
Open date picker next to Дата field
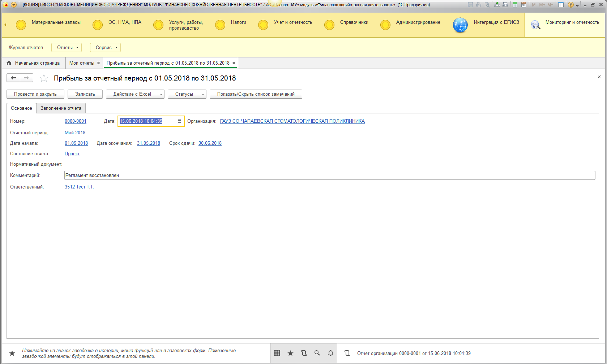[179, 121]
